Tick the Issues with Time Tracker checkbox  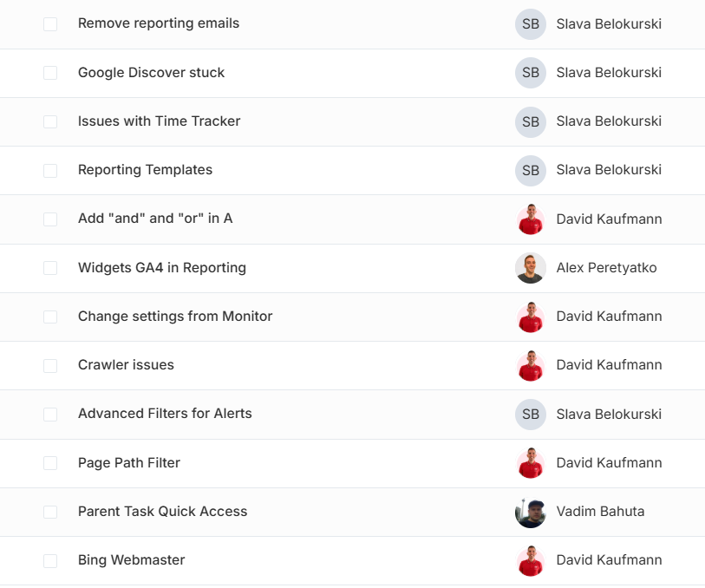click(x=50, y=121)
